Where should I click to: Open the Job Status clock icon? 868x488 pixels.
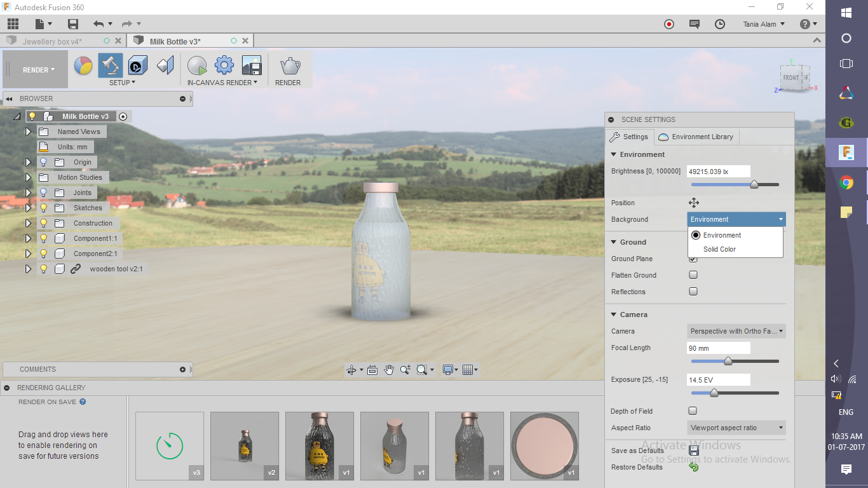click(720, 24)
